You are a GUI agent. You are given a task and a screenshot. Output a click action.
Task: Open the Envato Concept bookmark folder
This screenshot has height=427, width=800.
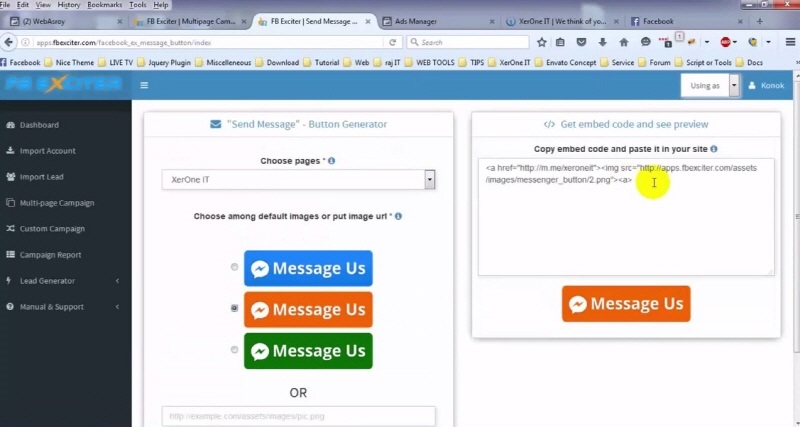click(x=565, y=62)
